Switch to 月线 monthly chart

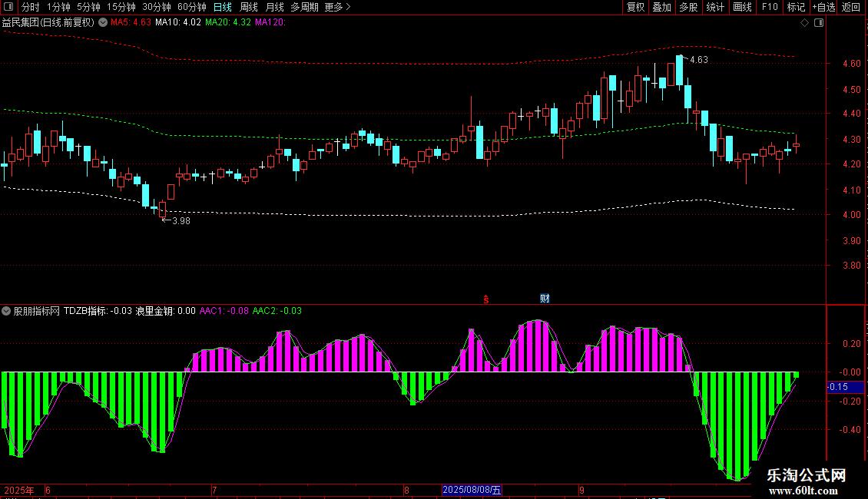274,7
